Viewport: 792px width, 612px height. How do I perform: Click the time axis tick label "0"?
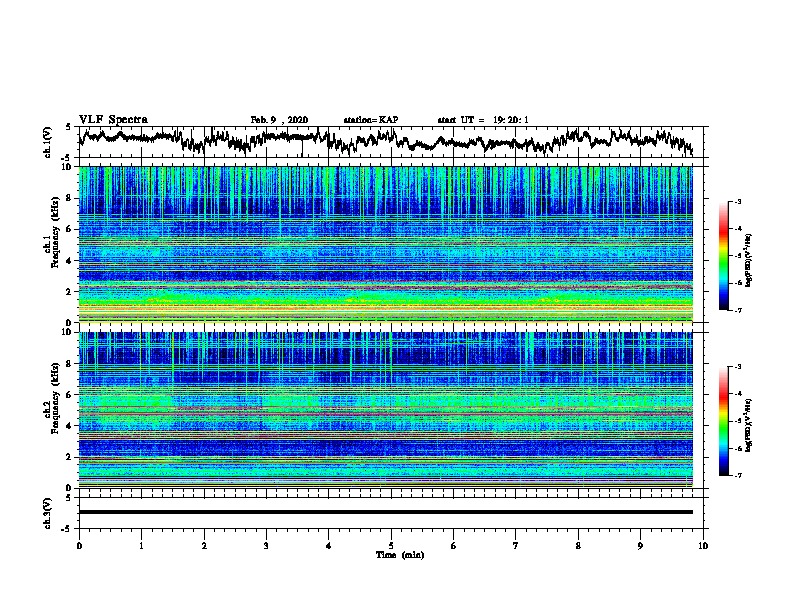point(79,546)
